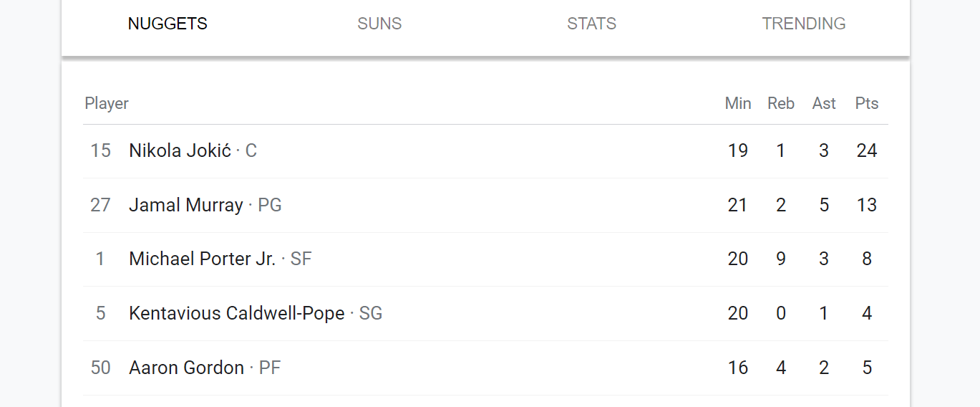This screenshot has width=980, height=407.
Task: Click Jamal Murray's 5 assists value
Action: point(824,205)
